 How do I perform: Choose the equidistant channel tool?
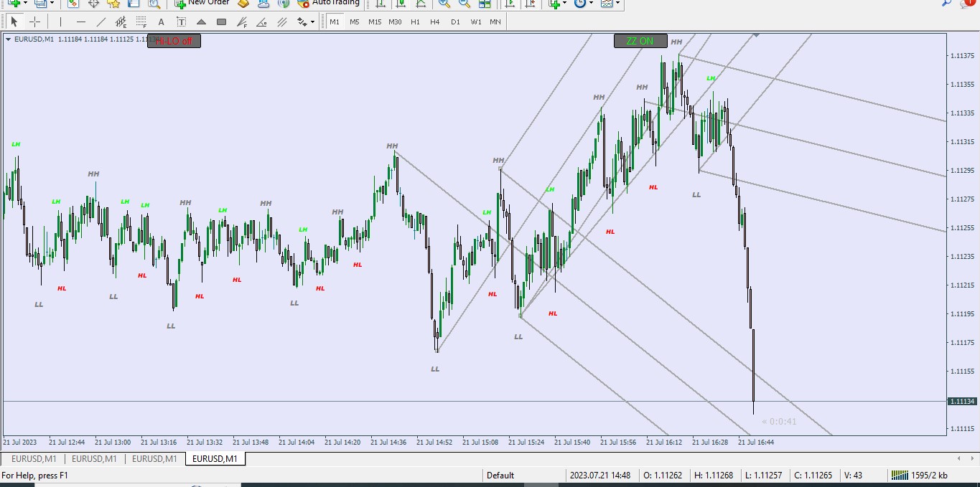121,22
